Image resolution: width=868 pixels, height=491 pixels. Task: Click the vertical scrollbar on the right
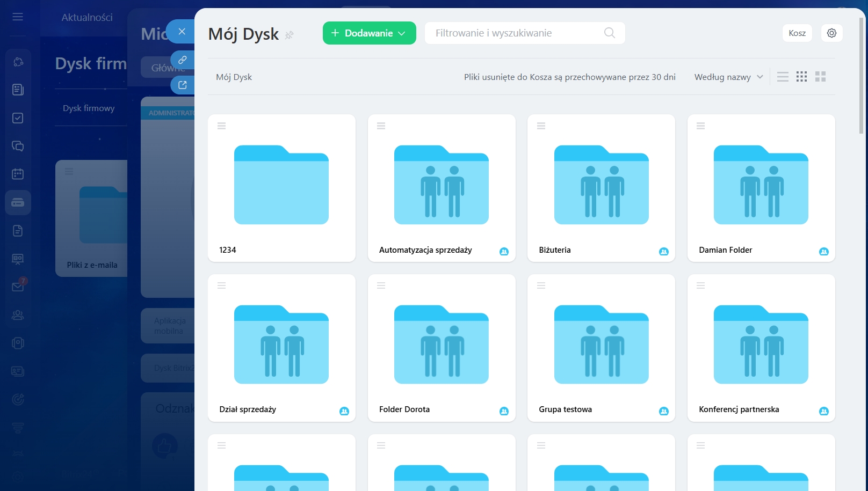pos(862,75)
